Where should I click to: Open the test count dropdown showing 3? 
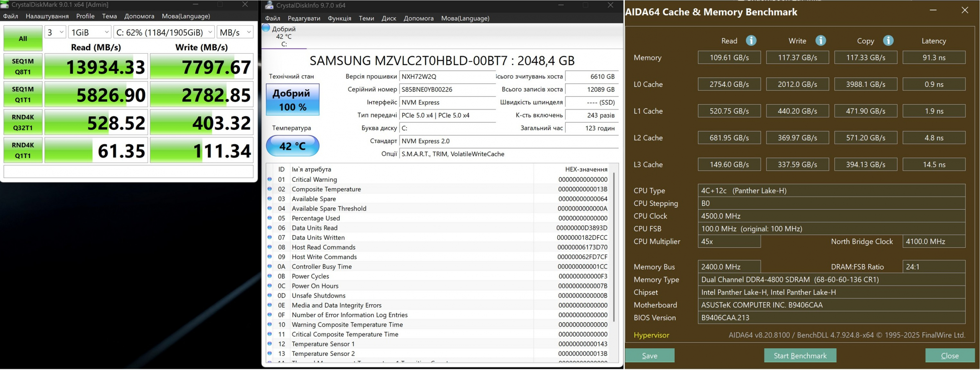pos(55,33)
